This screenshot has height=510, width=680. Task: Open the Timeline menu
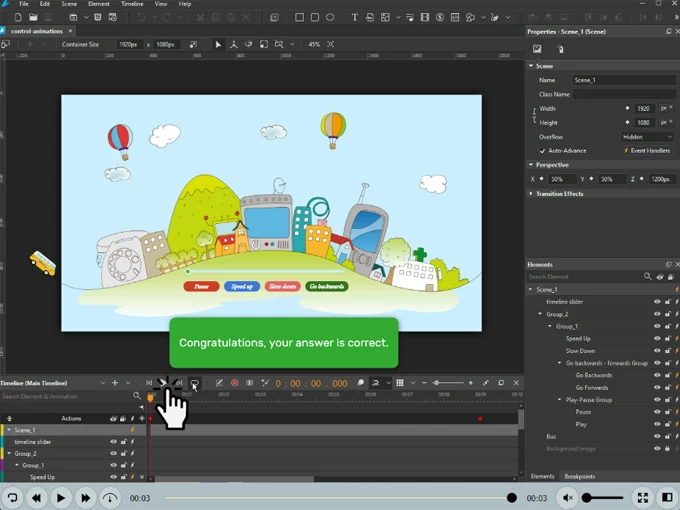coord(131,4)
